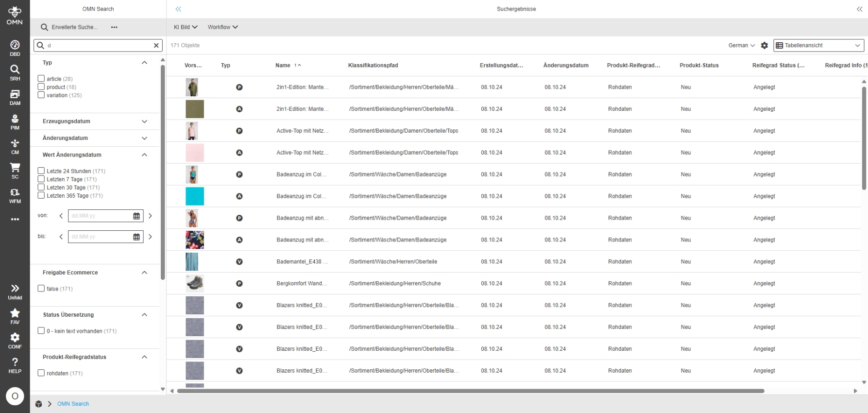The width and height of the screenshot is (868, 413).
Task: Click the OMN Search breadcrumb link
Action: tap(73, 404)
